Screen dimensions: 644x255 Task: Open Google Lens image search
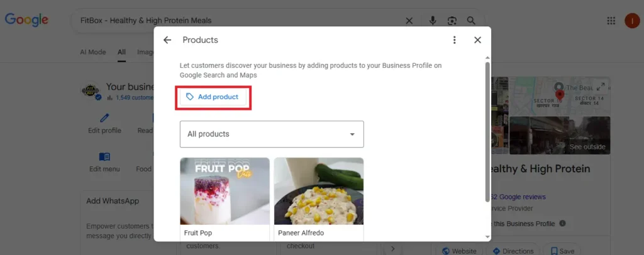click(x=452, y=21)
